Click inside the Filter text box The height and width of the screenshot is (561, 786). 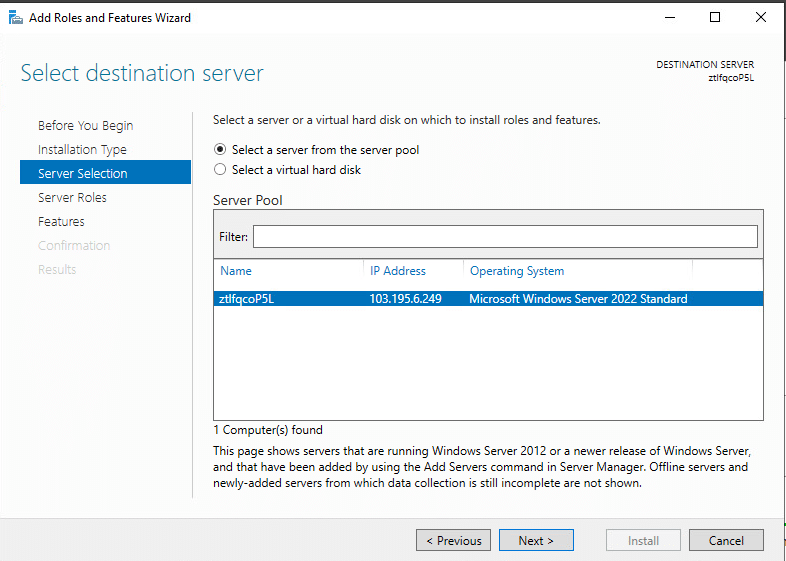coord(504,237)
